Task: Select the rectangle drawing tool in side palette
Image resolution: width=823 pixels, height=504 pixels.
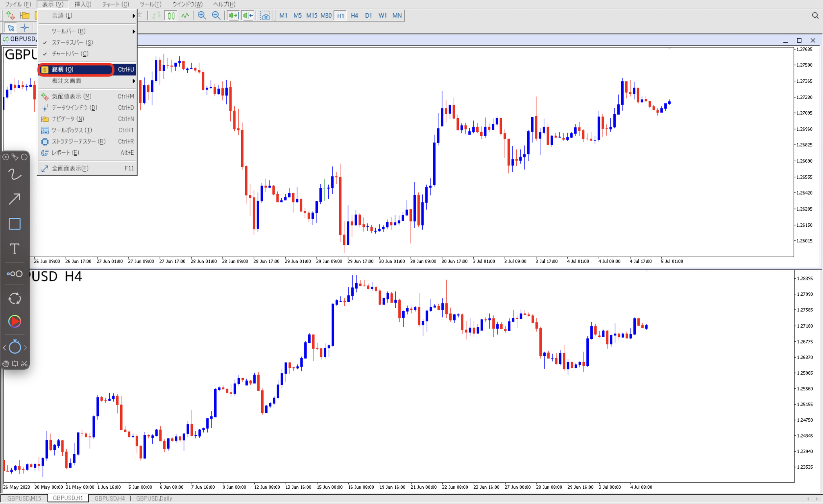Action: click(14, 224)
